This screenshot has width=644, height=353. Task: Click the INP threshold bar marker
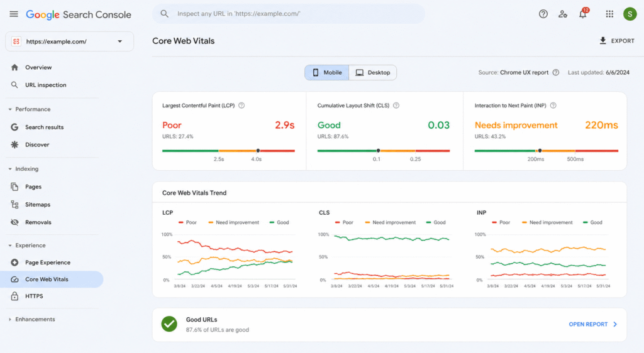coord(540,151)
